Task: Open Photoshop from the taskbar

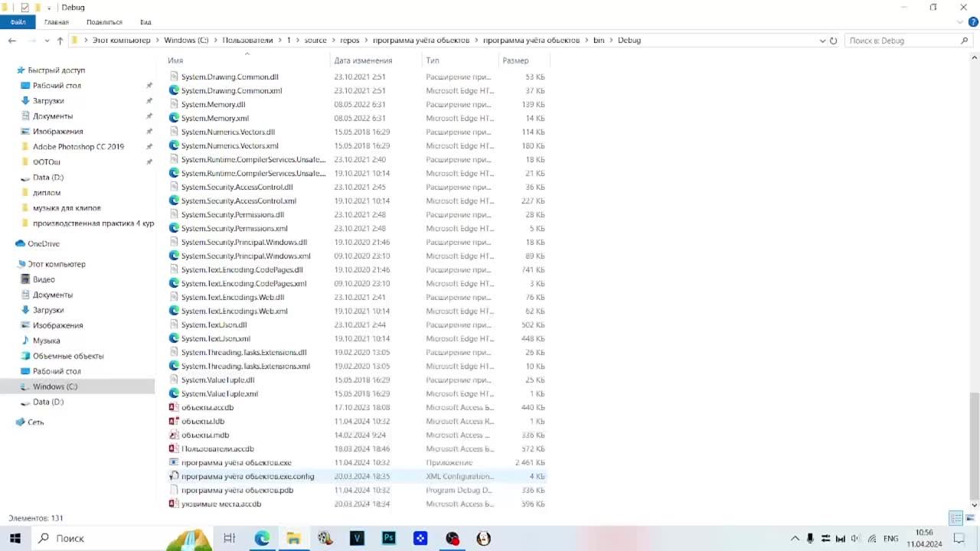Action: pos(388,538)
